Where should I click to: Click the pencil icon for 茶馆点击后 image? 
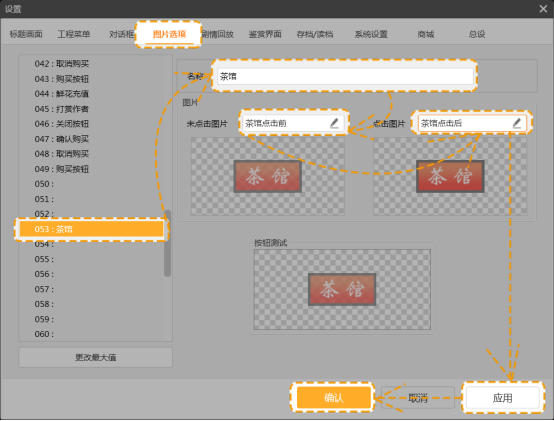[517, 123]
